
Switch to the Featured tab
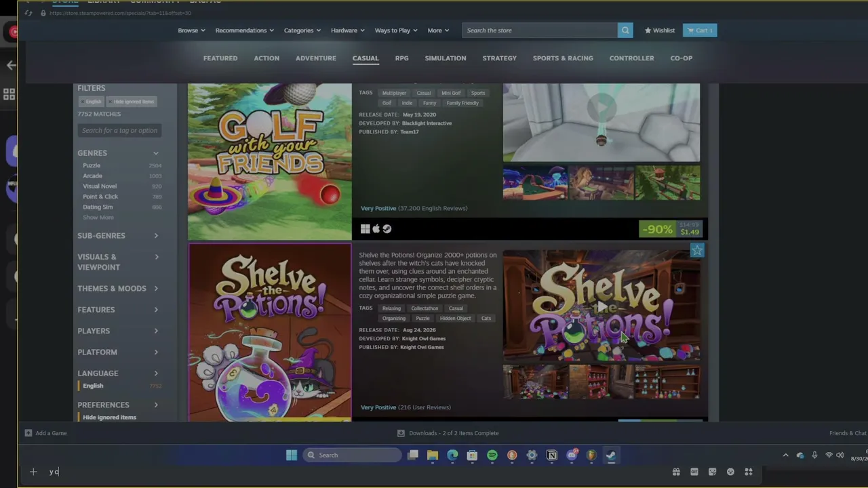220,58
